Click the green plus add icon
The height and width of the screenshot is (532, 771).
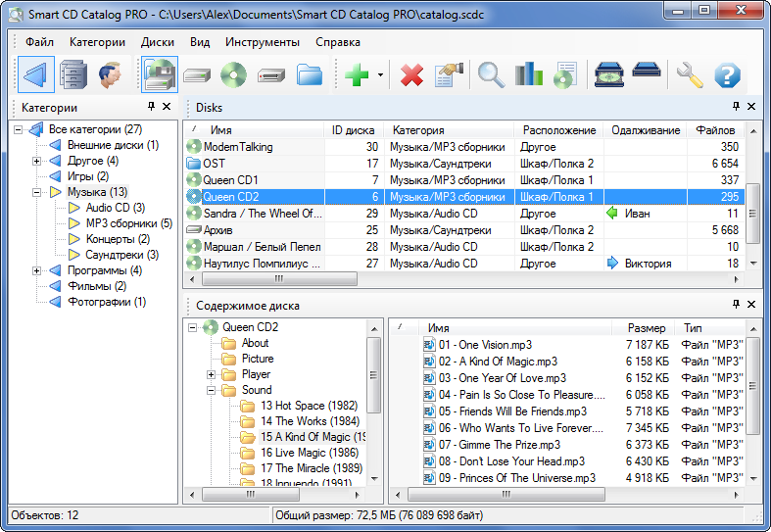[x=357, y=74]
